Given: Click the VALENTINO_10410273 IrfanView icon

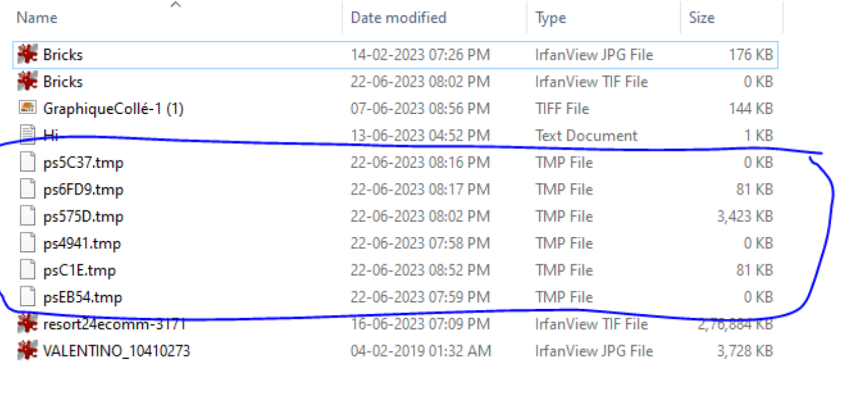Looking at the screenshot, I should [x=27, y=350].
